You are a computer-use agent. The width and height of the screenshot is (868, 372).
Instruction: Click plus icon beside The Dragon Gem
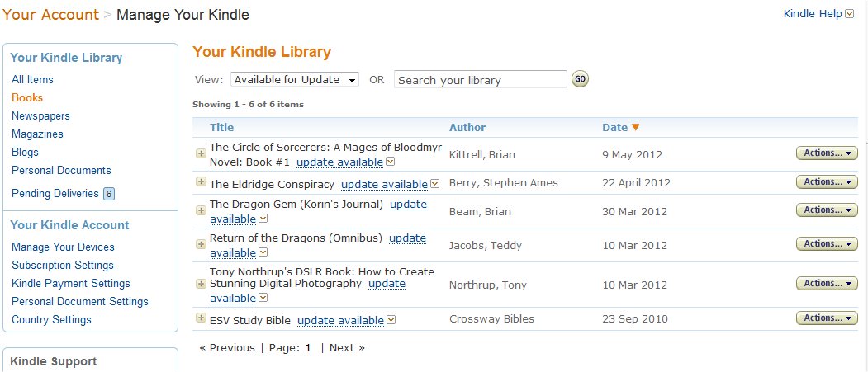(200, 210)
